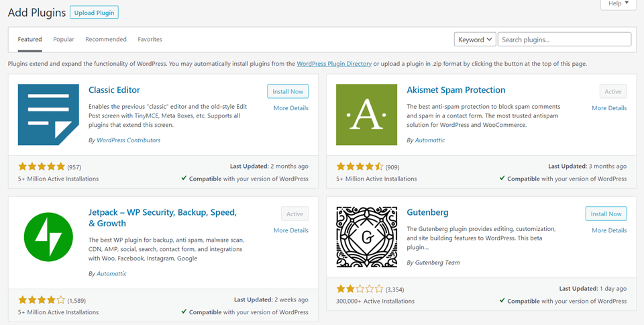
Task: Click the Upload Plugin button
Action: [94, 13]
